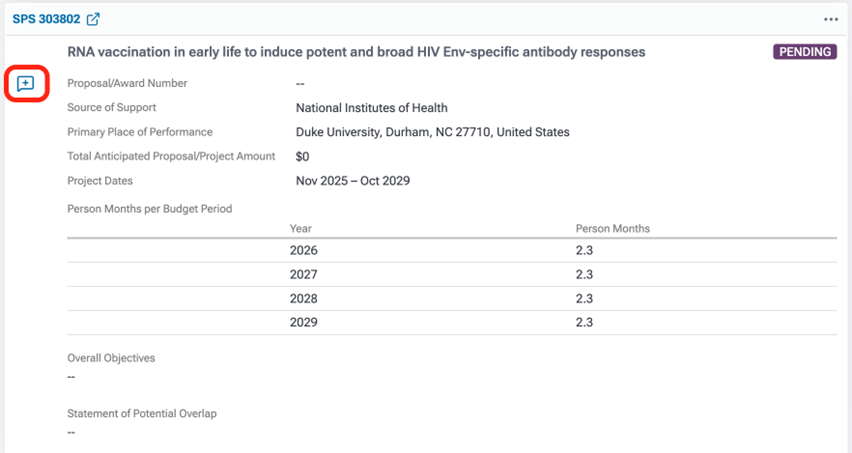Viewport: 852px width, 453px height.
Task: Click the Proposal/Award Number label
Action: pos(127,83)
